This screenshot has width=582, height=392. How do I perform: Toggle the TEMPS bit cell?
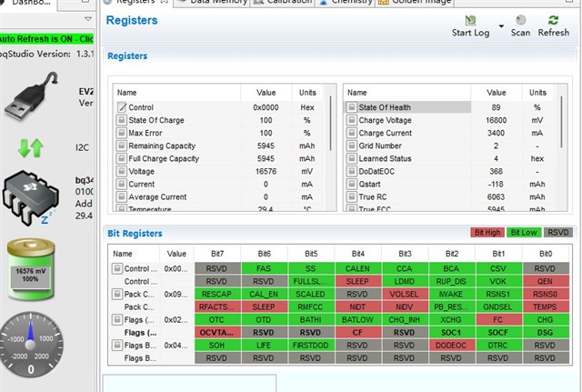(546, 307)
